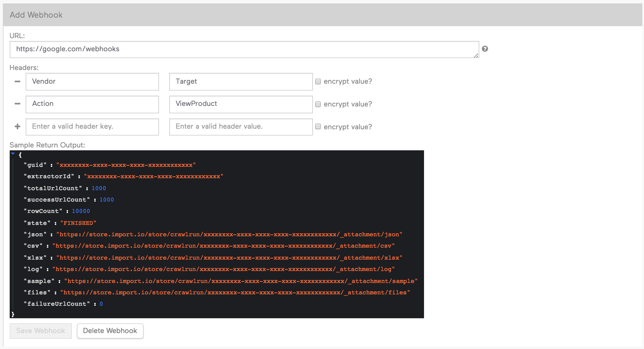Remove the Action header row

click(x=17, y=104)
